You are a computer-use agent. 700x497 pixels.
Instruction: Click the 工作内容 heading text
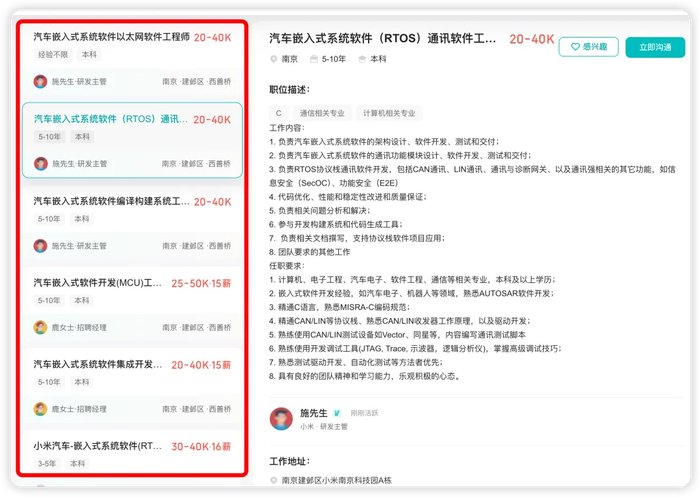287,128
